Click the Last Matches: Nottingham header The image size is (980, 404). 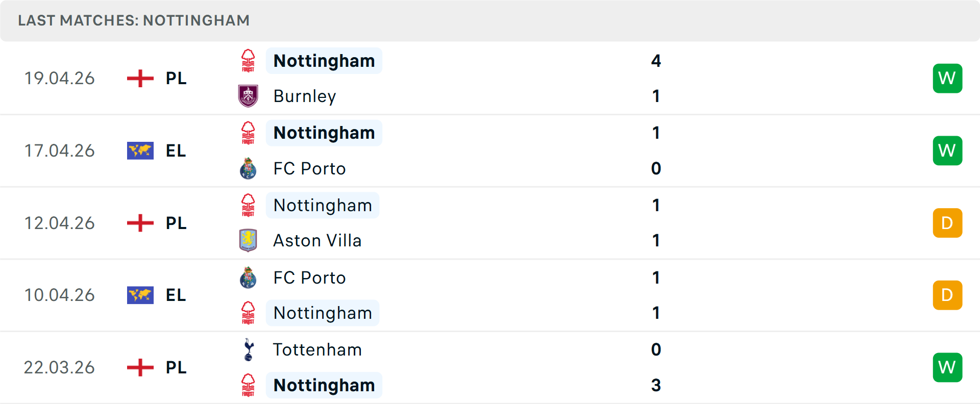coord(134,20)
